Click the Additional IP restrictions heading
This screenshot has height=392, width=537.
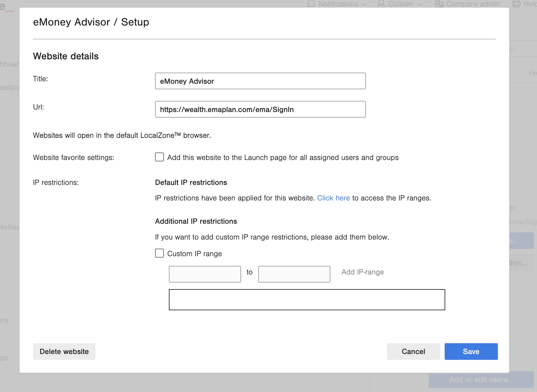[x=196, y=221]
